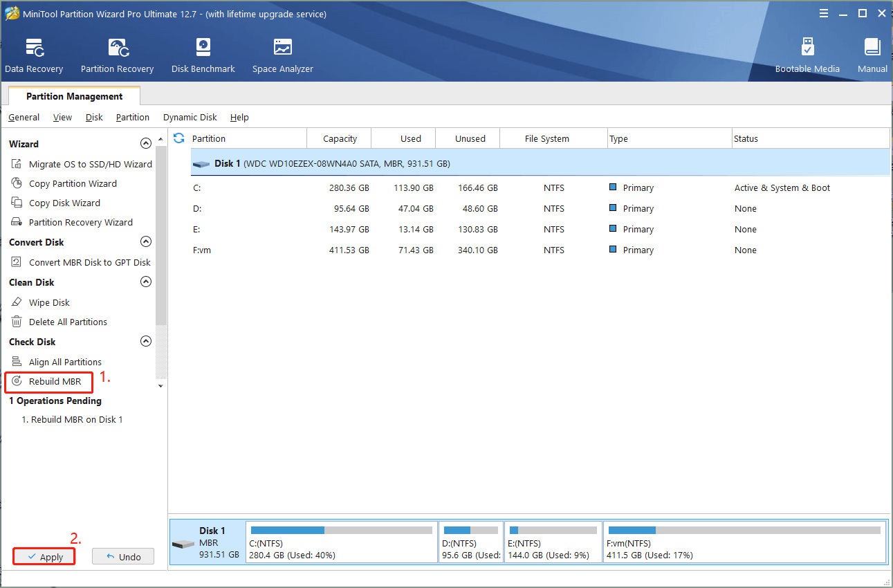Select pending operation Rebuild MBR on Disk 1
The image size is (893, 588).
coord(72,420)
